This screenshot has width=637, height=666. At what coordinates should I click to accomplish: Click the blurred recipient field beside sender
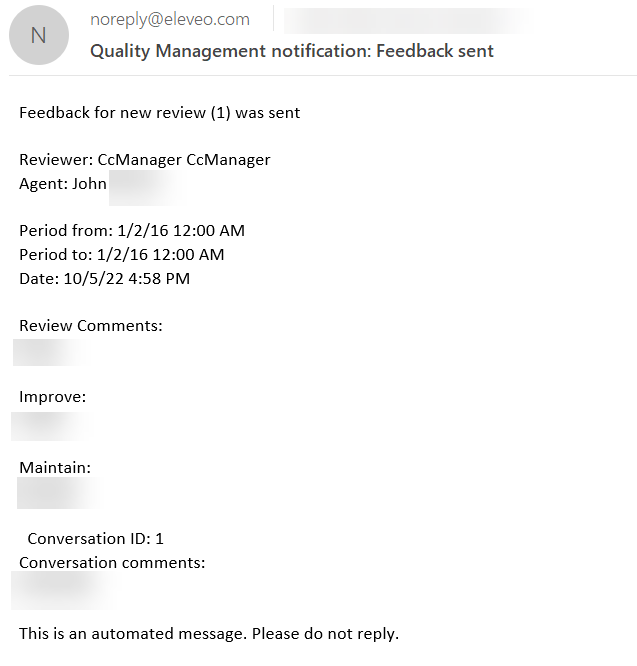click(x=410, y=20)
